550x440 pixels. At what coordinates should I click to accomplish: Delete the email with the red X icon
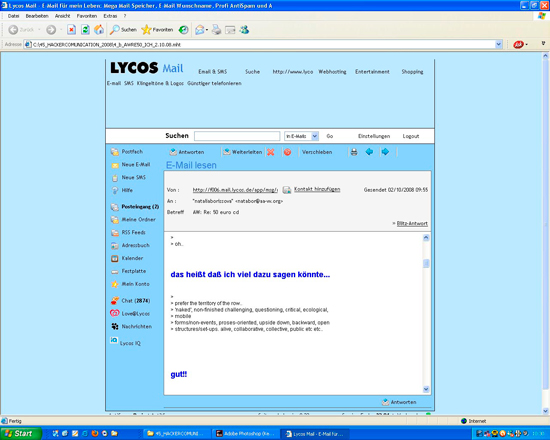270,152
